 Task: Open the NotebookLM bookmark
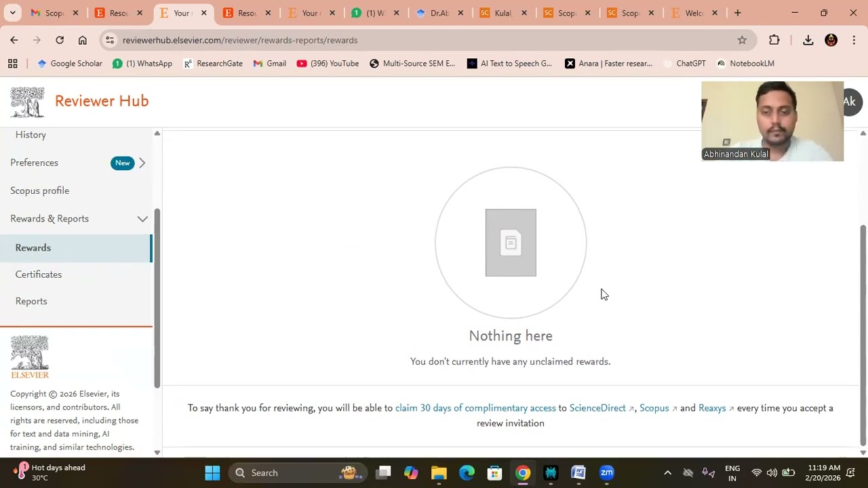pos(745,63)
